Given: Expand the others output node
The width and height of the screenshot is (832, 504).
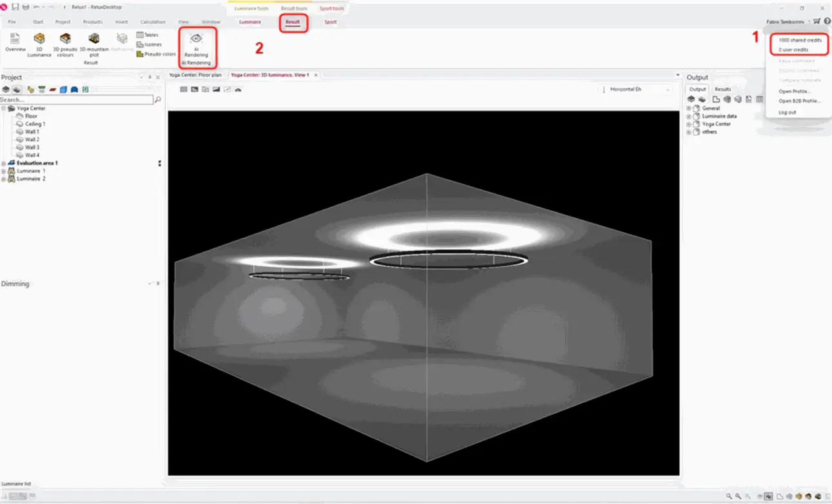Looking at the screenshot, I should click(689, 131).
